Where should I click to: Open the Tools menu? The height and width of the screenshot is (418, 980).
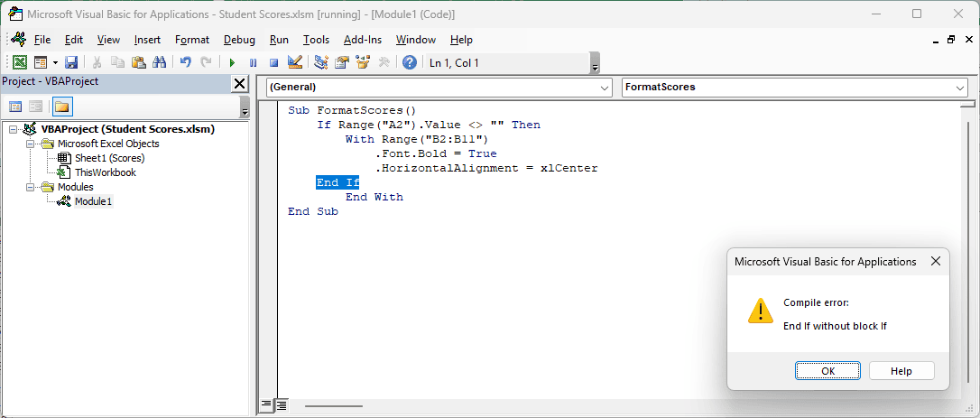[316, 40]
